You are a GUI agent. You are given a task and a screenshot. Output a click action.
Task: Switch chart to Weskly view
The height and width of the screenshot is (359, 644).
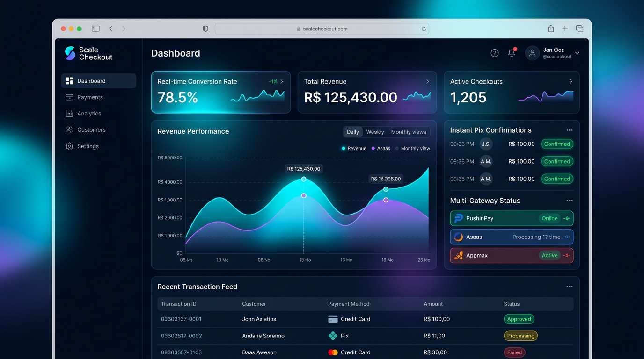375,132
